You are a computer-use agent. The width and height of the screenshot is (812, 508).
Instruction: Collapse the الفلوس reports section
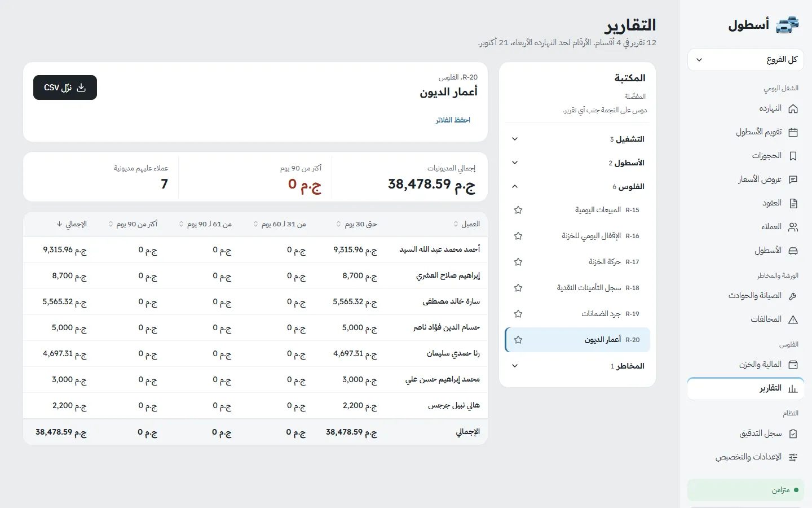pos(577,186)
